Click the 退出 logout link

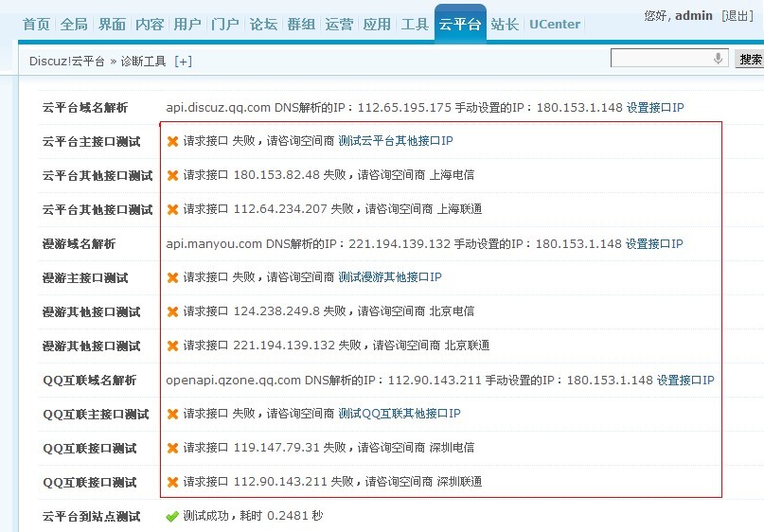click(737, 16)
